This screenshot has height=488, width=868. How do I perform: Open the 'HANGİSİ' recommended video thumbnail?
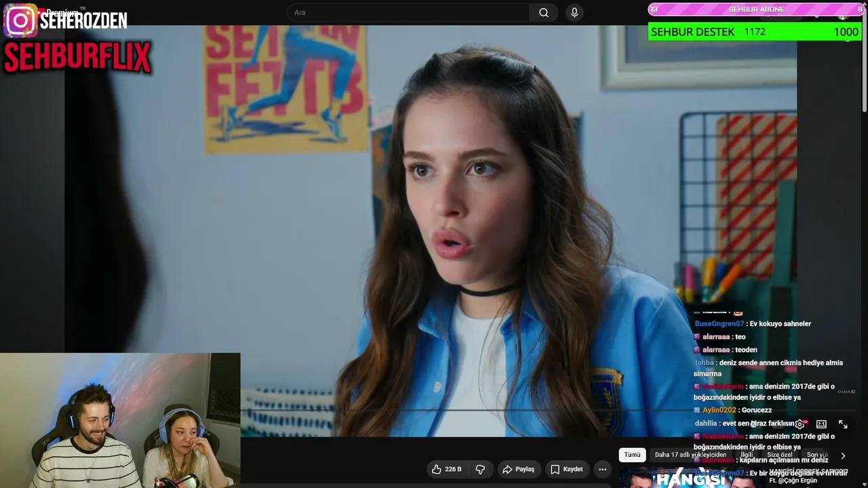click(x=692, y=478)
